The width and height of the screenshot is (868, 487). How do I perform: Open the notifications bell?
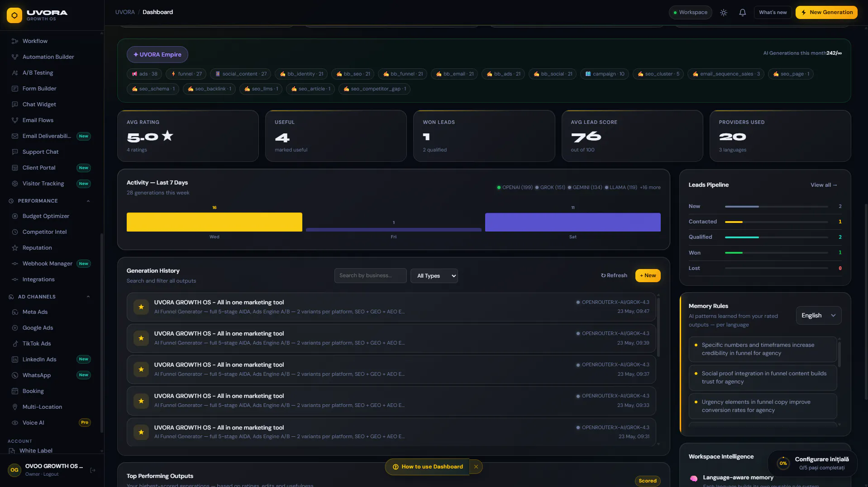coord(743,13)
